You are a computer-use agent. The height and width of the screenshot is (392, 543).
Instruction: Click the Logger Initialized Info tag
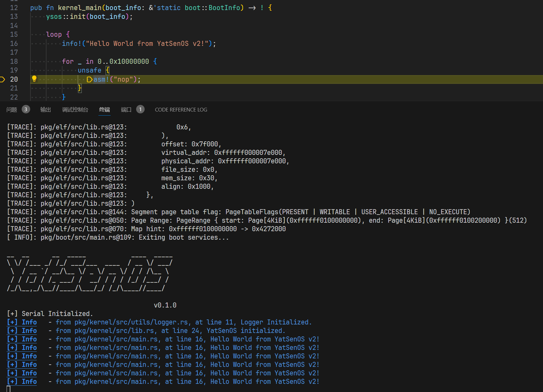tap(22, 322)
